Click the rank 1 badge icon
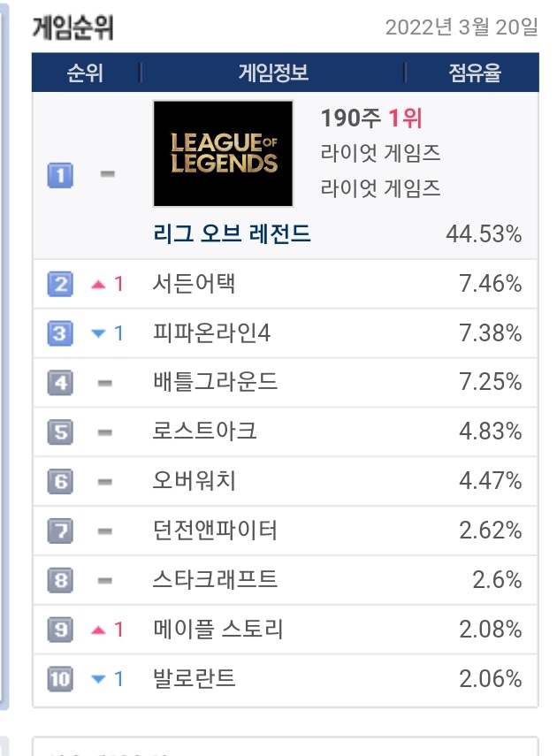The width and height of the screenshot is (557, 756). click(x=59, y=175)
